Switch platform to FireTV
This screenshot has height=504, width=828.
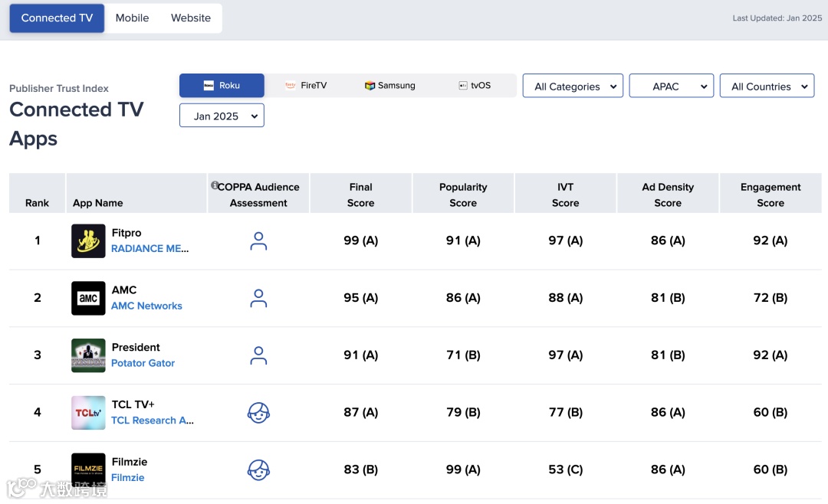coord(306,86)
